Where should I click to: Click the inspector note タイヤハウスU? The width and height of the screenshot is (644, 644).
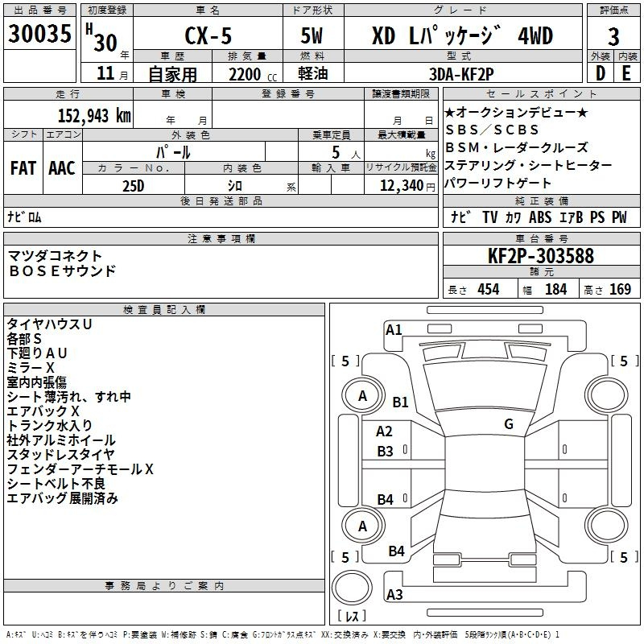pos(49,324)
